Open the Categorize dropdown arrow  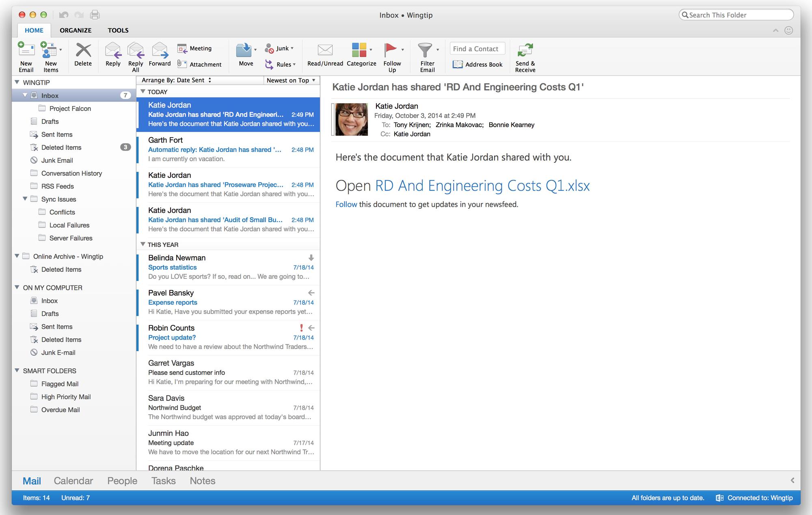click(x=371, y=50)
